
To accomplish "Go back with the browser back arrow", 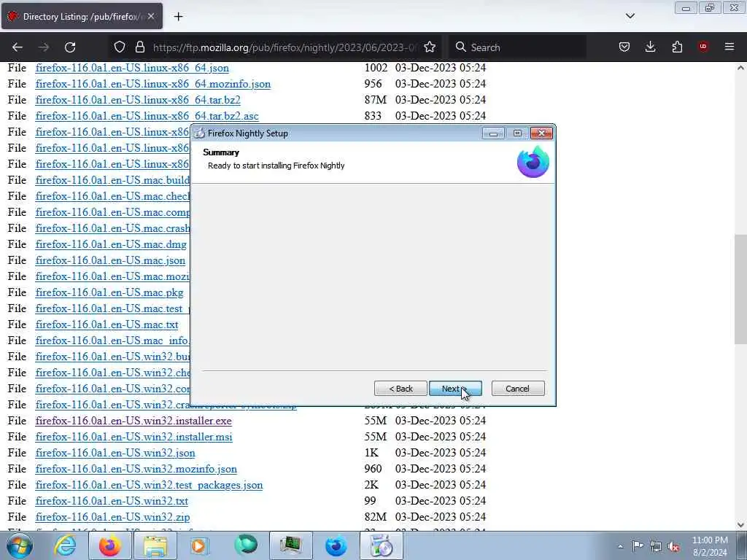I will click(x=18, y=47).
